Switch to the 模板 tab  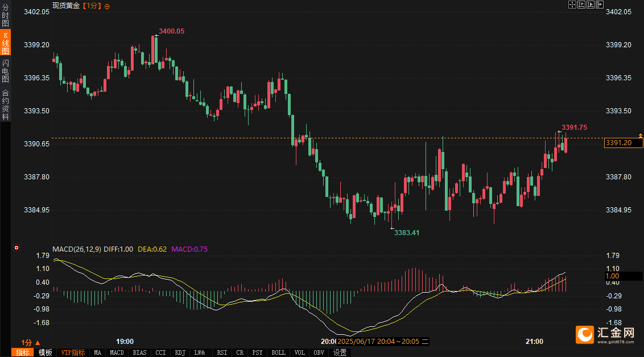click(45, 352)
